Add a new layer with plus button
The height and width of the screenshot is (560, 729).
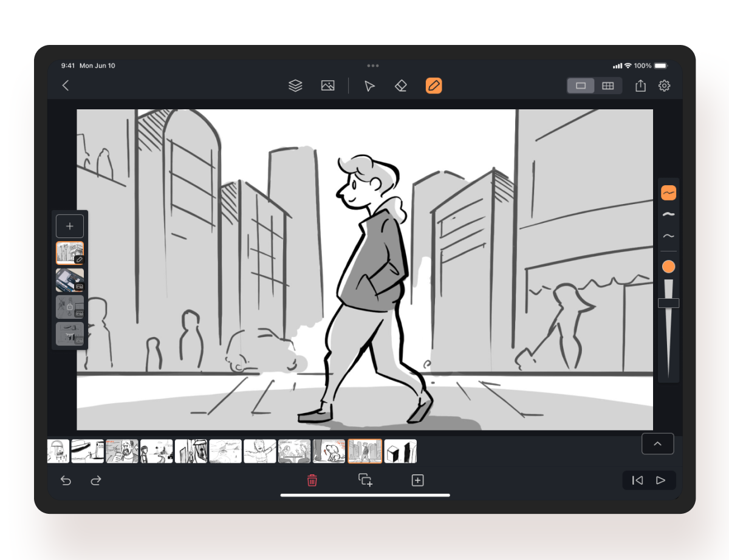pyautogui.click(x=70, y=226)
